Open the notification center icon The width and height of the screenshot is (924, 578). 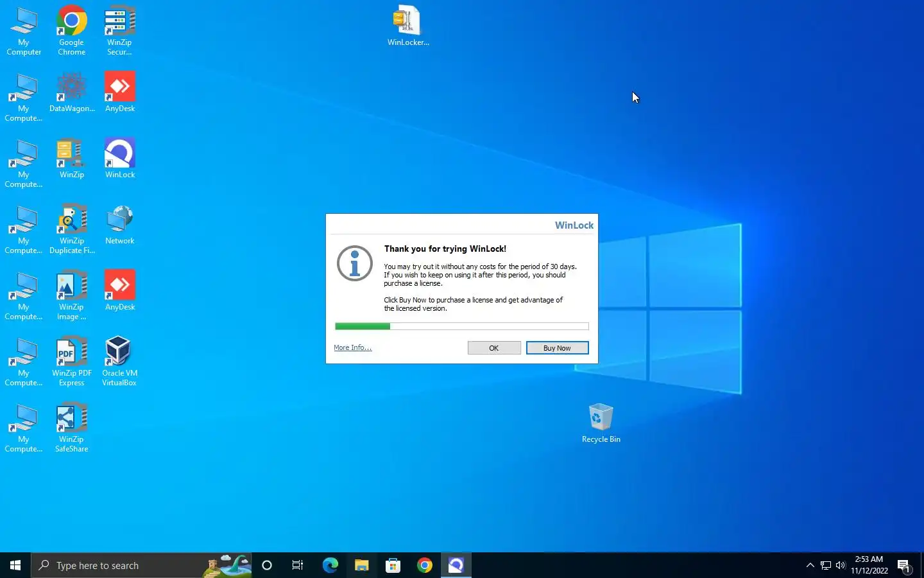point(905,565)
